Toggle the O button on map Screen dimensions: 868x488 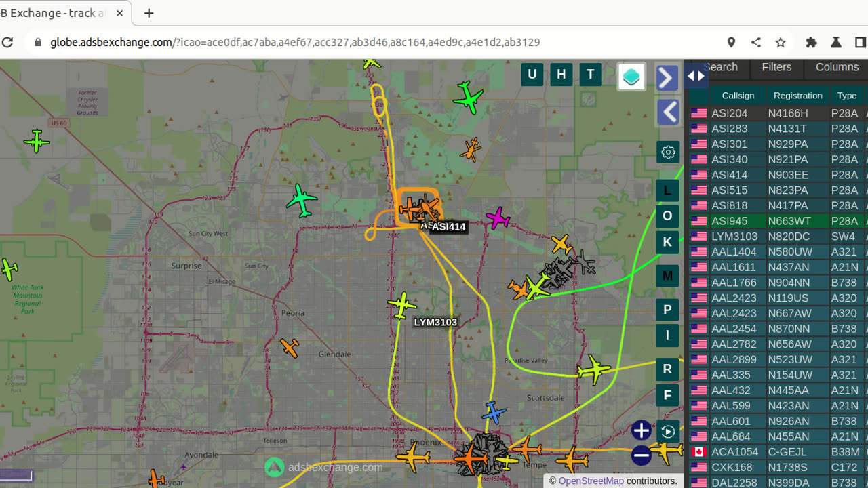[667, 216]
